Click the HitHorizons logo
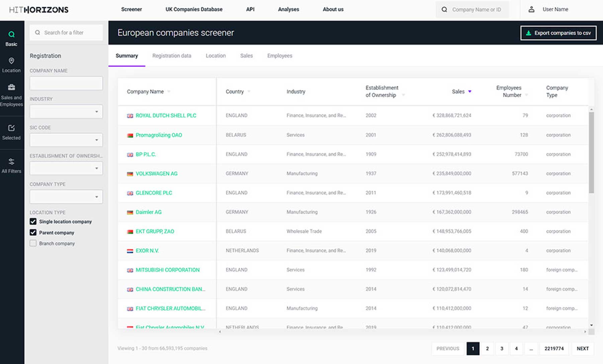Viewport: 603px width, 364px height. pos(39,10)
